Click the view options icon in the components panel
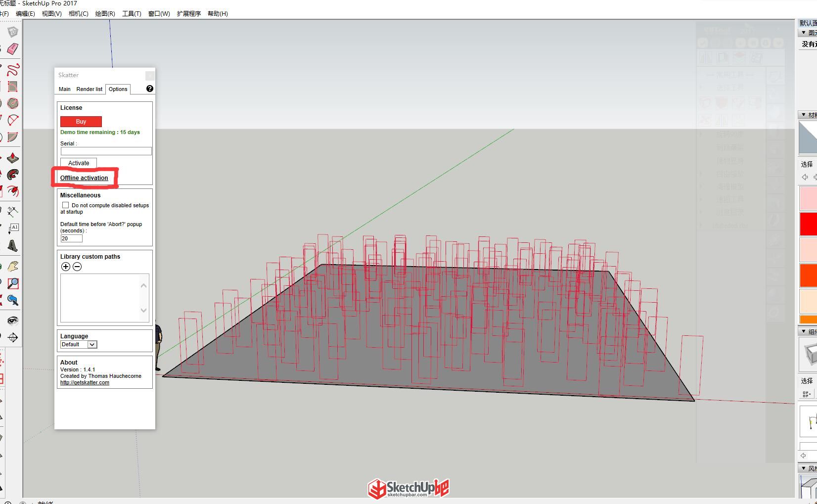Viewport: 817px width, 504px height. (x=806, y=394)
